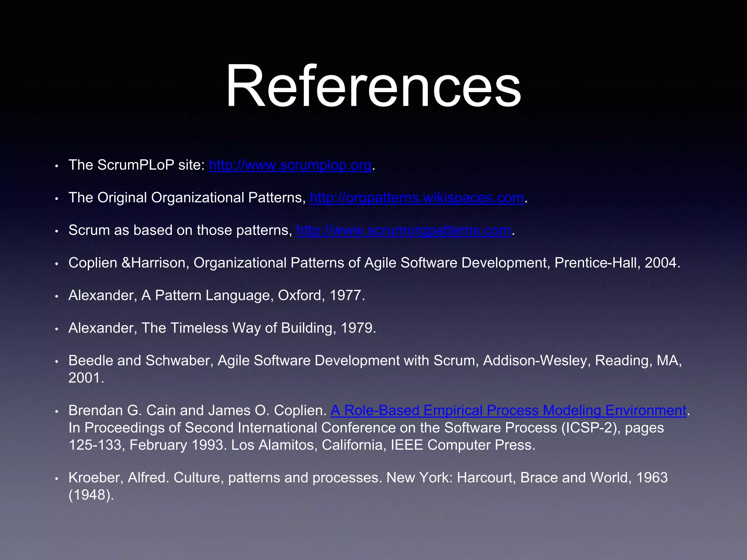Click 'The ScrumPLoP site:' text

click(137, 165)
